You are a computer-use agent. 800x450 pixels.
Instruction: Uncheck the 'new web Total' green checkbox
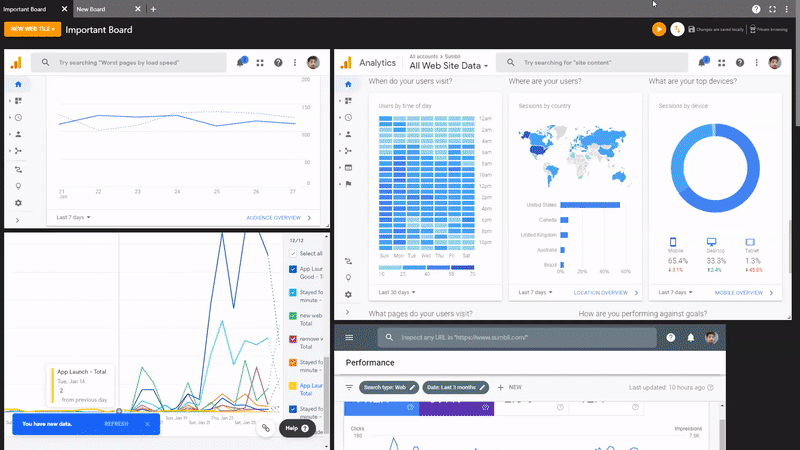(292, 316)
